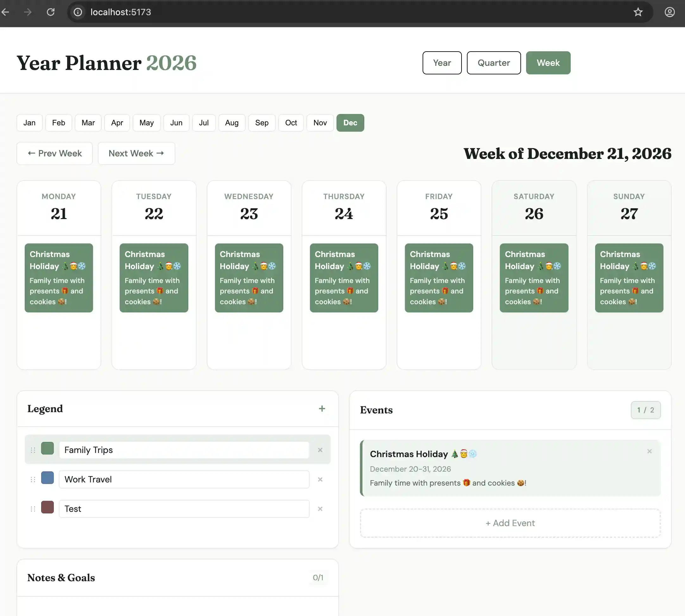
Task: Jump to the Jun month tab
Action: [x=176, y=123]
